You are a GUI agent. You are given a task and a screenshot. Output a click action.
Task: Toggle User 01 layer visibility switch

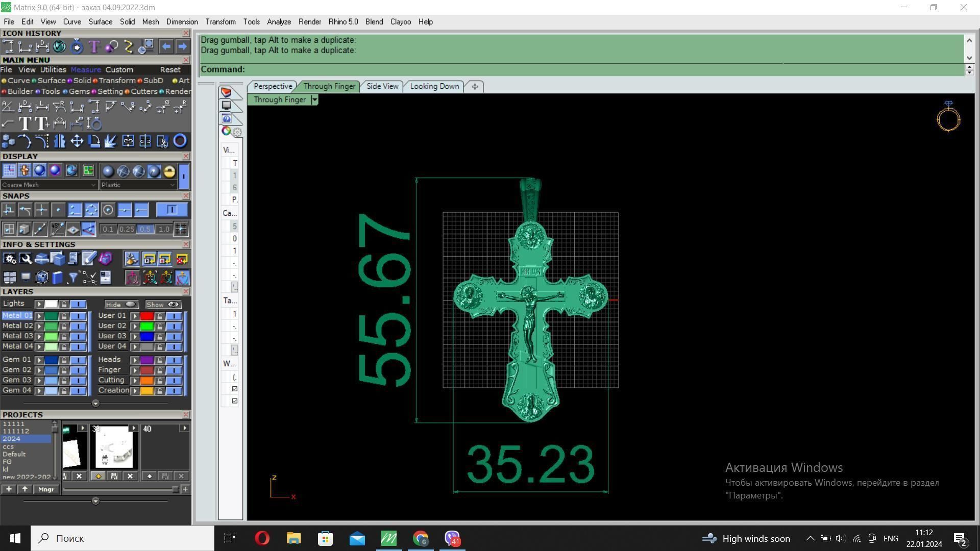tap(174, 316)
